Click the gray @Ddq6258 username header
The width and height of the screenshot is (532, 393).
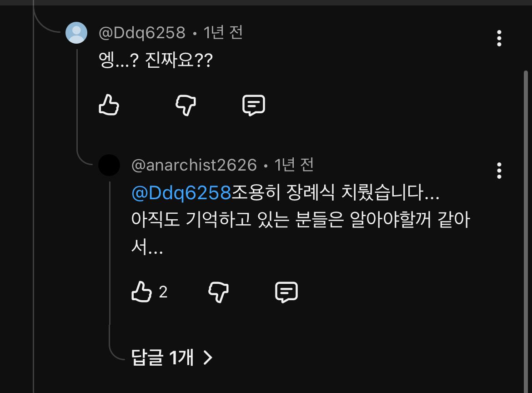pos(142,33)
